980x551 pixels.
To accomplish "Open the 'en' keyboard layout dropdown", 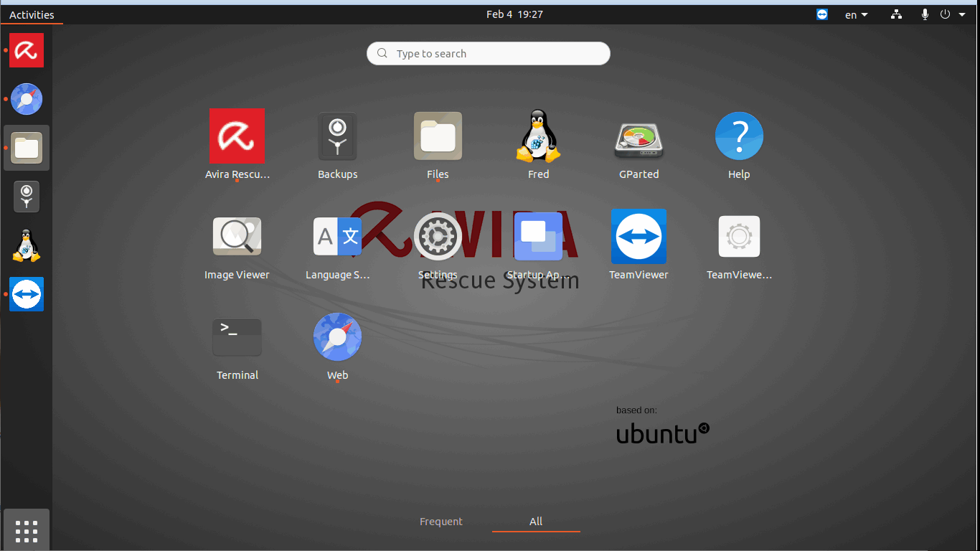I will [857, 14].
